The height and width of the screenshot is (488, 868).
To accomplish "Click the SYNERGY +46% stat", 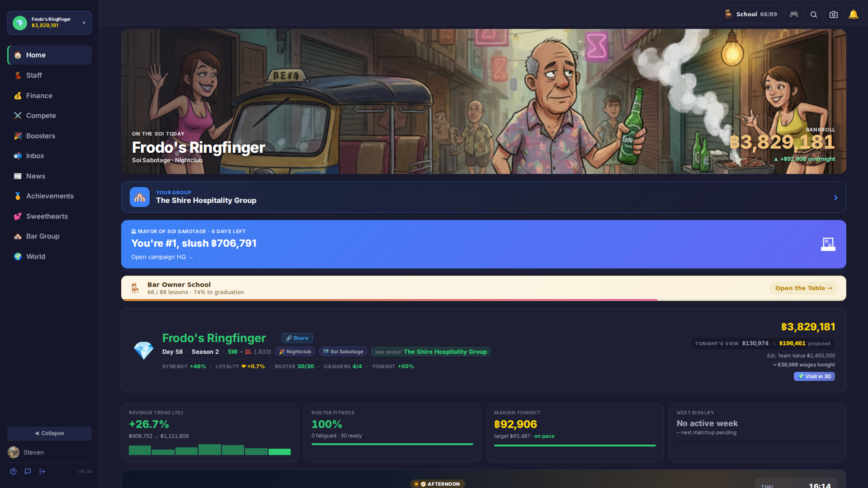I will pyautogui.click(x=184, y=366).
